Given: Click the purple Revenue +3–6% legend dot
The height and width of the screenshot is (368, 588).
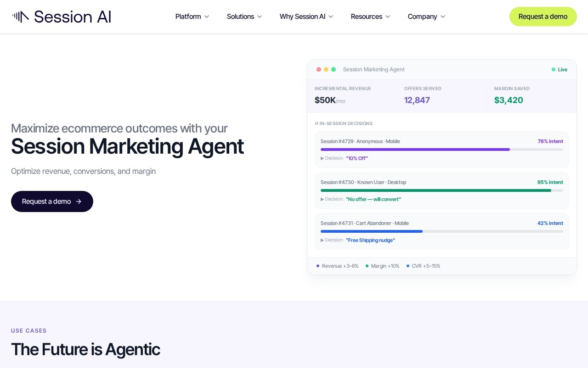Looking at the screenshot, I should [x=318, y=266].
